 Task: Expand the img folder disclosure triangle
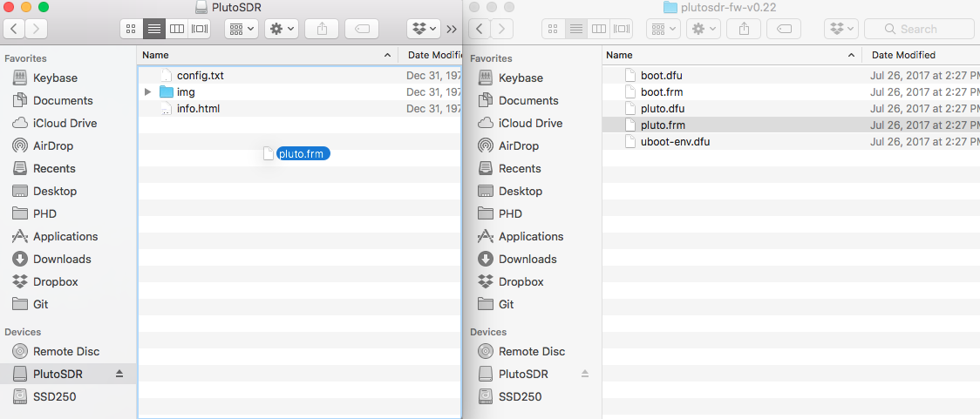pos(148,91)
